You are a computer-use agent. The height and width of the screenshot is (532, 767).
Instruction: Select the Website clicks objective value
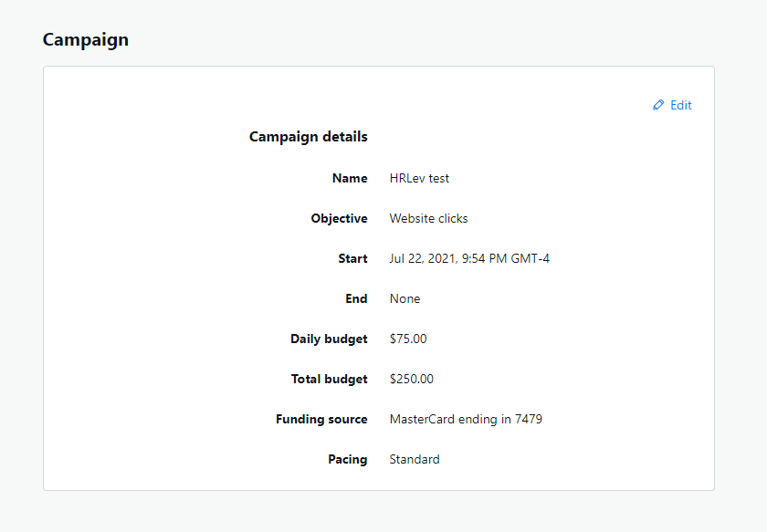coord(428,219)
